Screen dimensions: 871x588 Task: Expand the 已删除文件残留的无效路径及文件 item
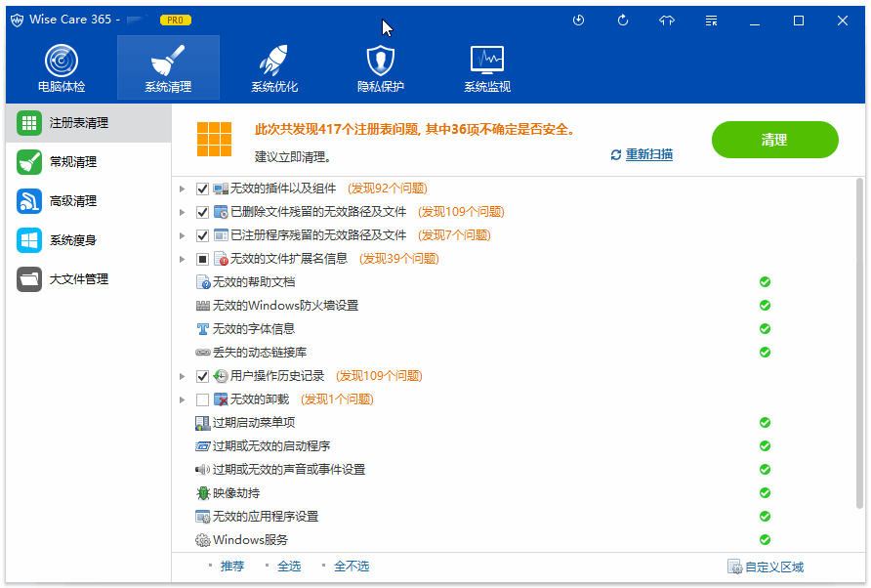[183, 212]
